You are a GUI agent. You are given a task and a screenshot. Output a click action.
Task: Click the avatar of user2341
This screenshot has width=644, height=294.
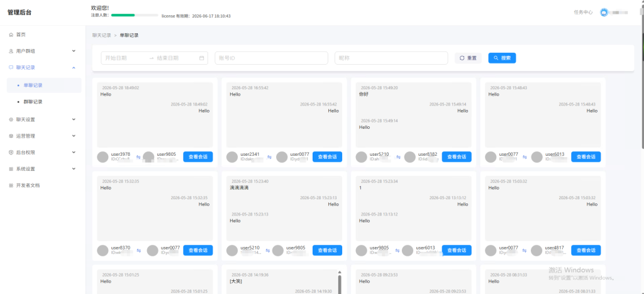[232, 157]
